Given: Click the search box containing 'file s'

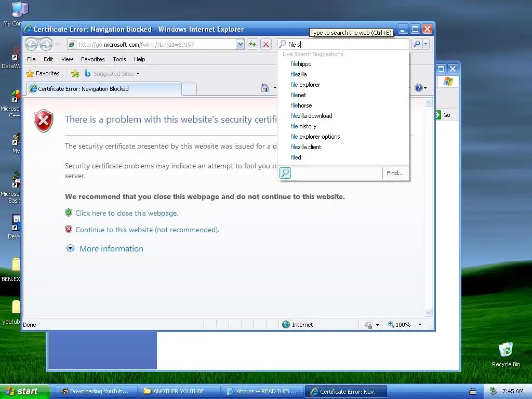Looking at the screenshot, I should coord(343,45).
